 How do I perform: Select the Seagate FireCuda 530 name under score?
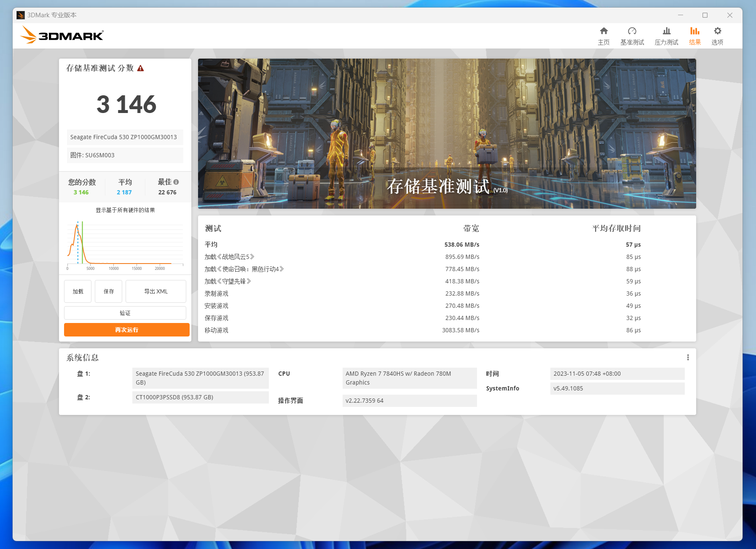(x=125, y=137)
